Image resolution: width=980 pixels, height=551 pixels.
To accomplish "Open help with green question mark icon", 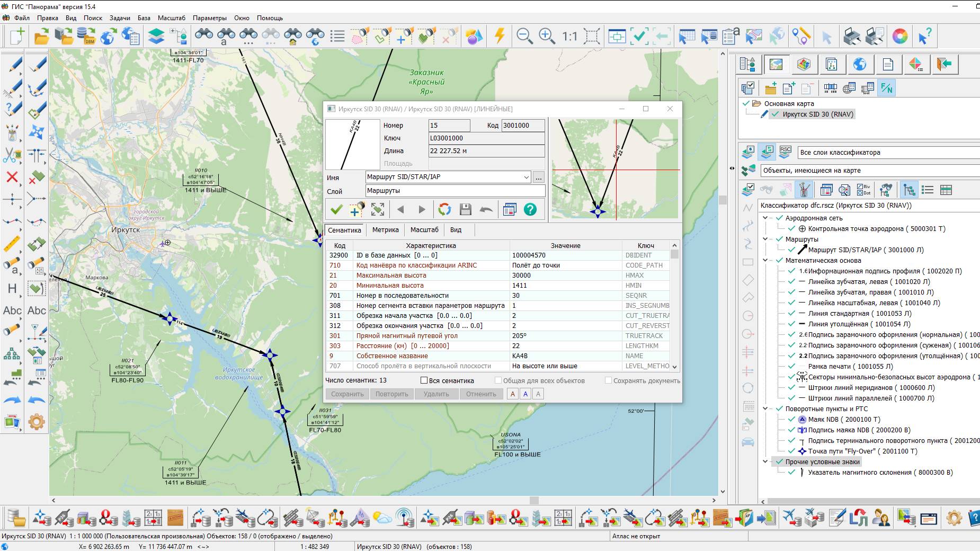I will [530, 210].
